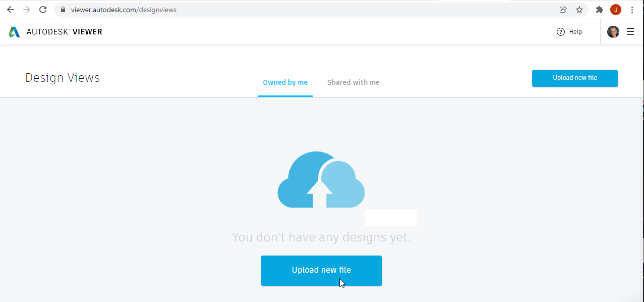Open the browser share icon
The image size is (644, 302).
[x=562, y=9]
